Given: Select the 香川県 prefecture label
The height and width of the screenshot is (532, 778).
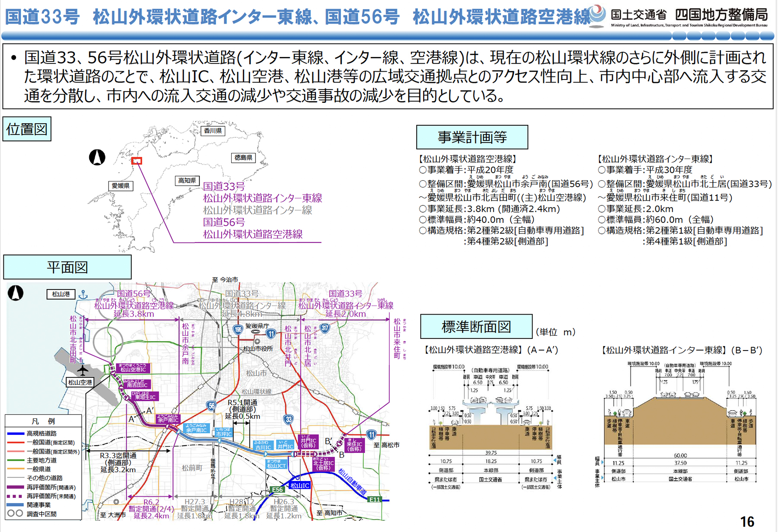Looking at the screenshot, I should click(x=213, y=131).
